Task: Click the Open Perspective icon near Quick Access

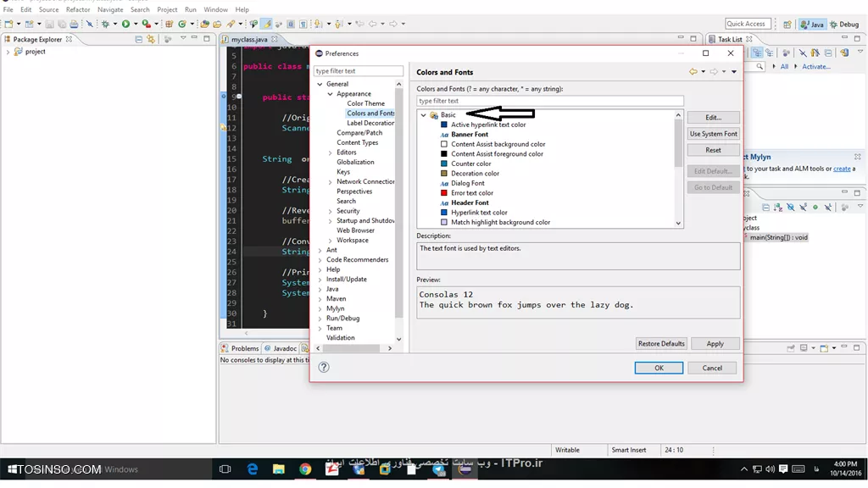Action: point(787,25)
